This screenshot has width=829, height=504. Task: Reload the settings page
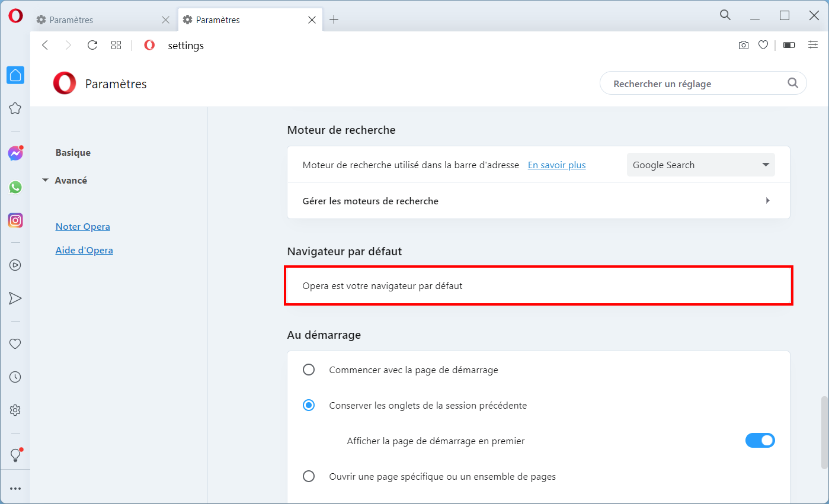(x=92, y=46)
